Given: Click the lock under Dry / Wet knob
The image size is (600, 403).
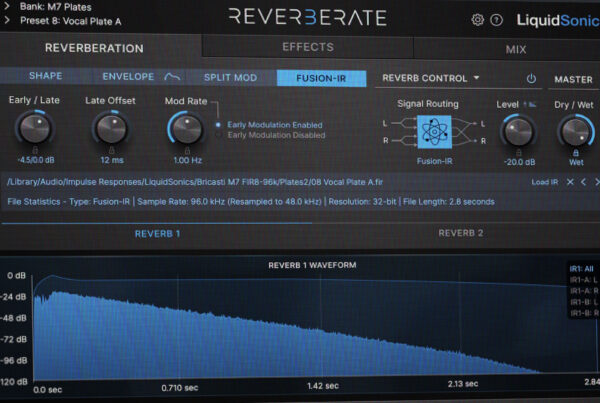Looking at the screenshot, I should (576, 153).
